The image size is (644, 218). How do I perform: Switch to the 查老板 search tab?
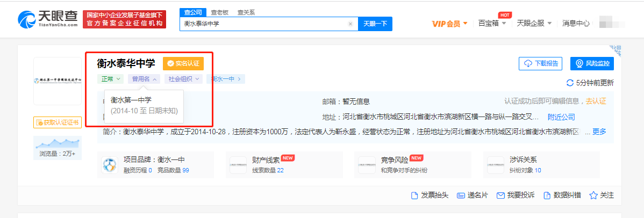pos(220,12)
